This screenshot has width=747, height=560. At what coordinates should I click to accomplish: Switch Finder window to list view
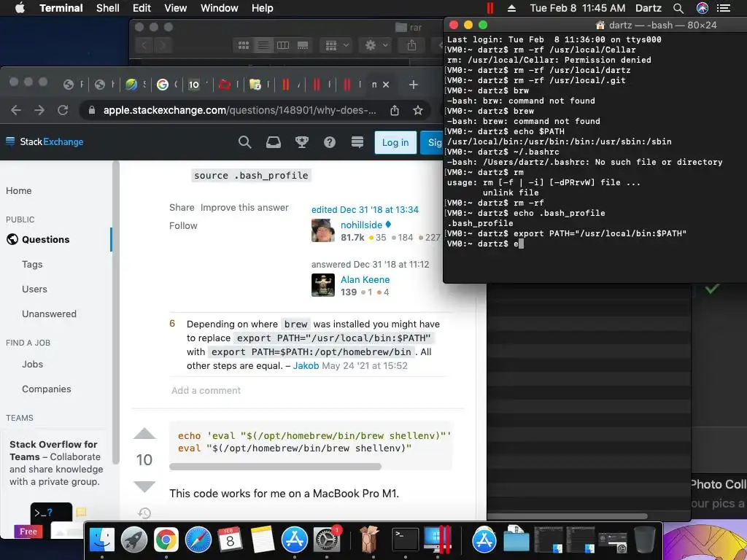coord(263,45)
